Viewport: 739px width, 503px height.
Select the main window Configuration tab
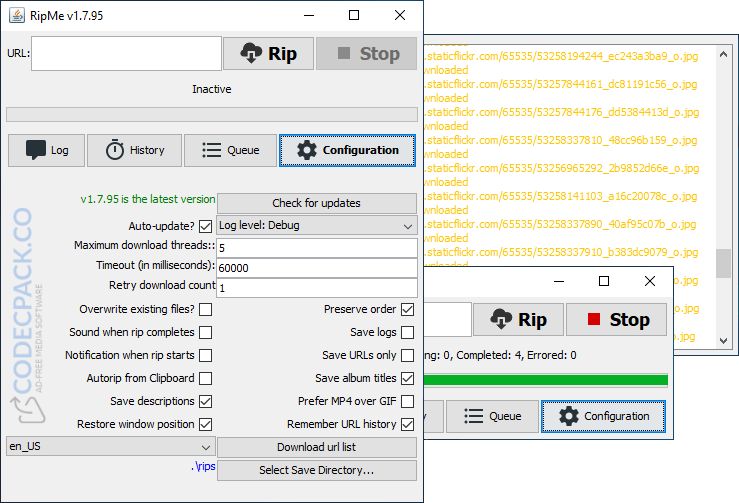coord(347,150)
